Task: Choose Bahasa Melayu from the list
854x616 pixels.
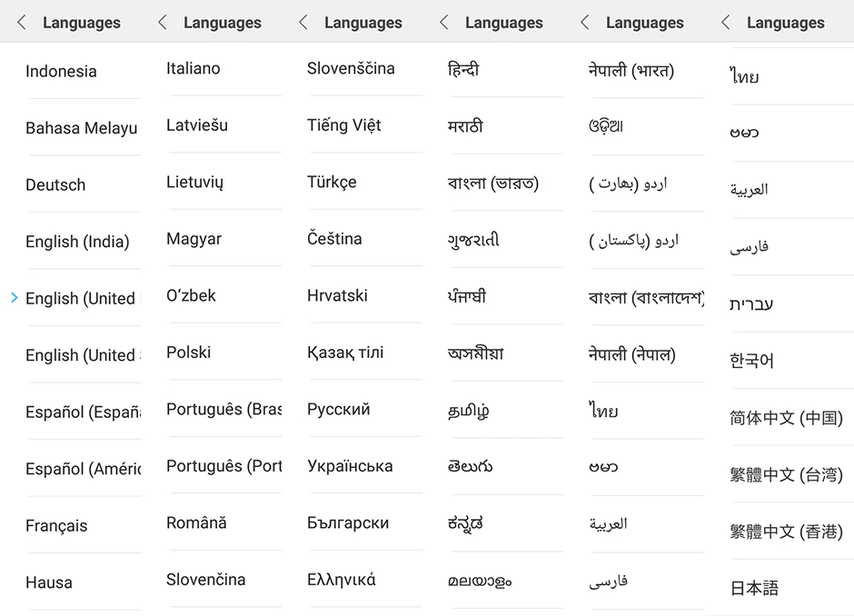Action: click(x=81, y=128)
